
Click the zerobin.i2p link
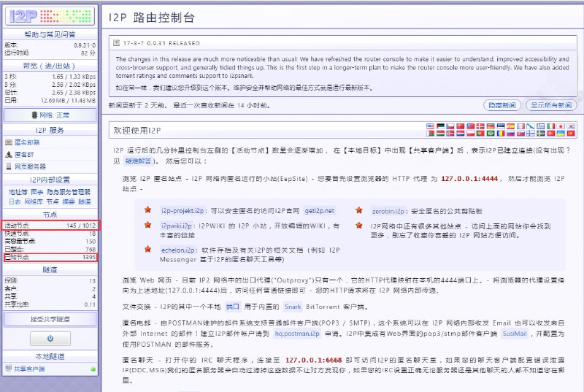click(388, 211)
